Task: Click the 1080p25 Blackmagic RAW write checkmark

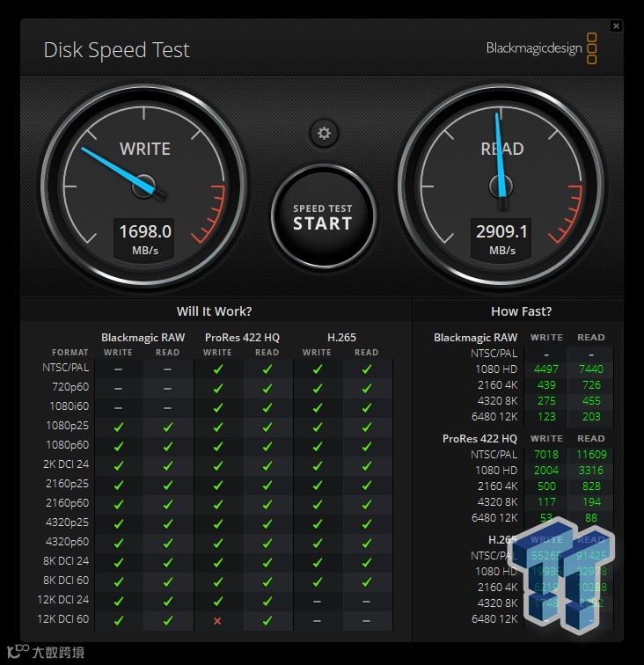Action: click(119, 427)
